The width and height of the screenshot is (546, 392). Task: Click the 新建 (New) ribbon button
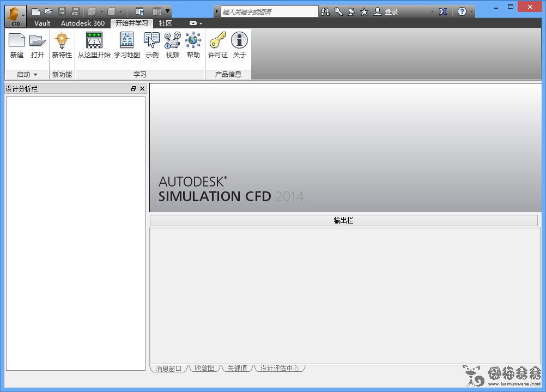(x=17, y=45)
